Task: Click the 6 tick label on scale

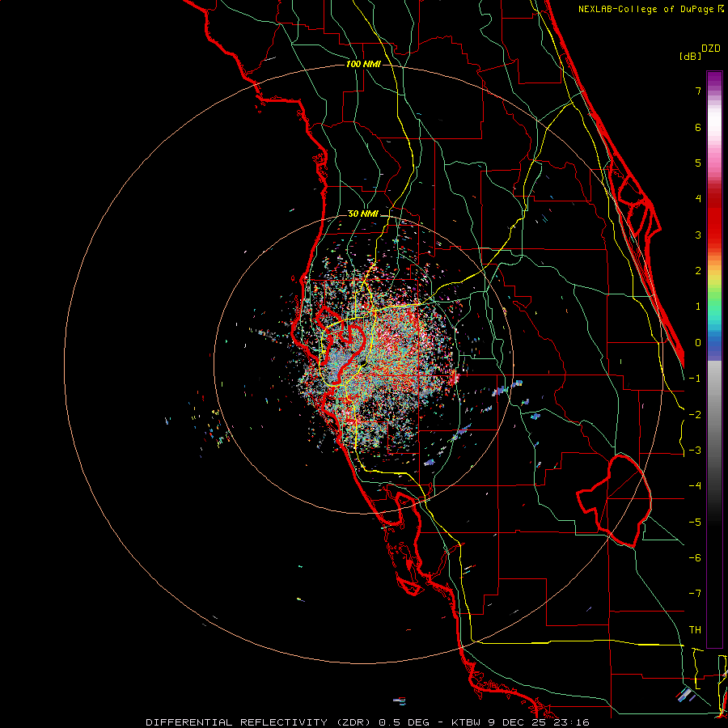Action: pos(698,127)
